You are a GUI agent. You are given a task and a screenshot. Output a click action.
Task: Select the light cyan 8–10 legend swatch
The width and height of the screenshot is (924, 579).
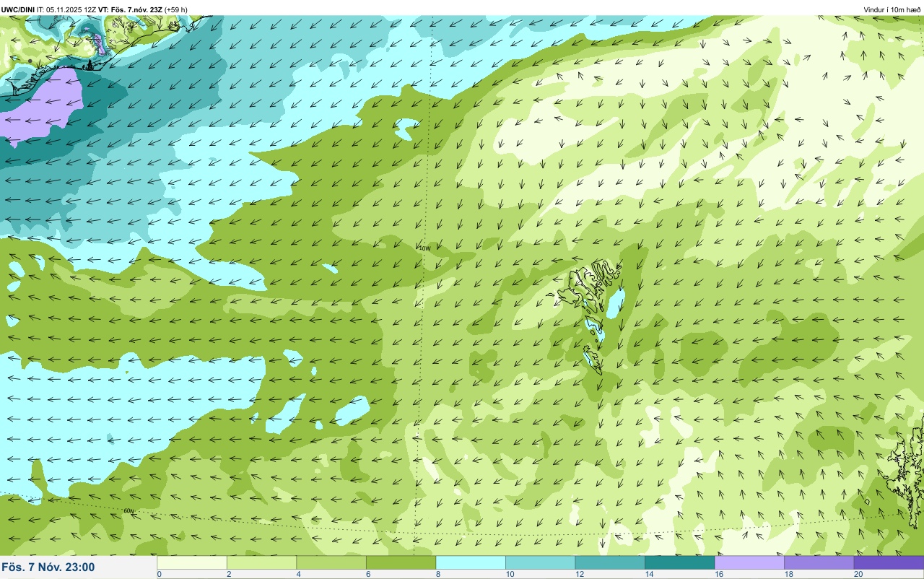[471, 562]
